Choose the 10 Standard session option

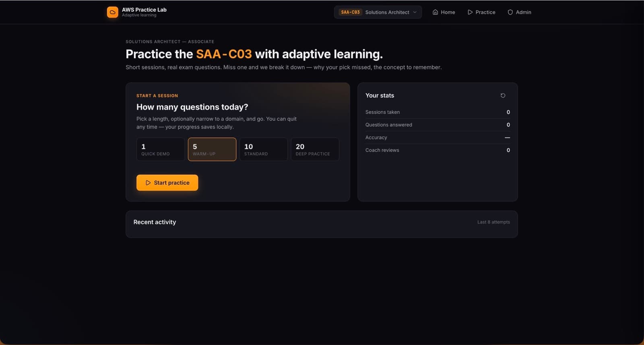(264, 149)
